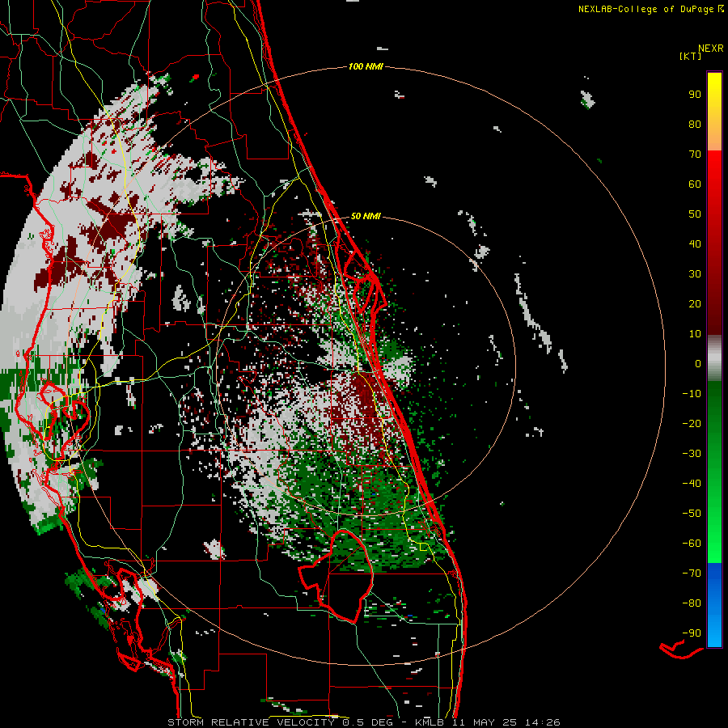Click the 0.5 DEG elevation text in the caption
This screenshot has width=728, height=728.
click(x=368, y=722)
